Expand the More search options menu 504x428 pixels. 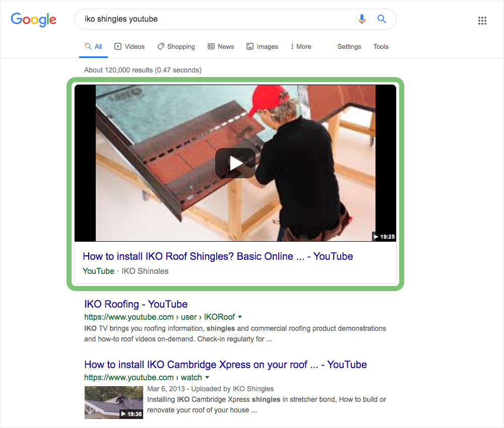click(x=300, y=46)
